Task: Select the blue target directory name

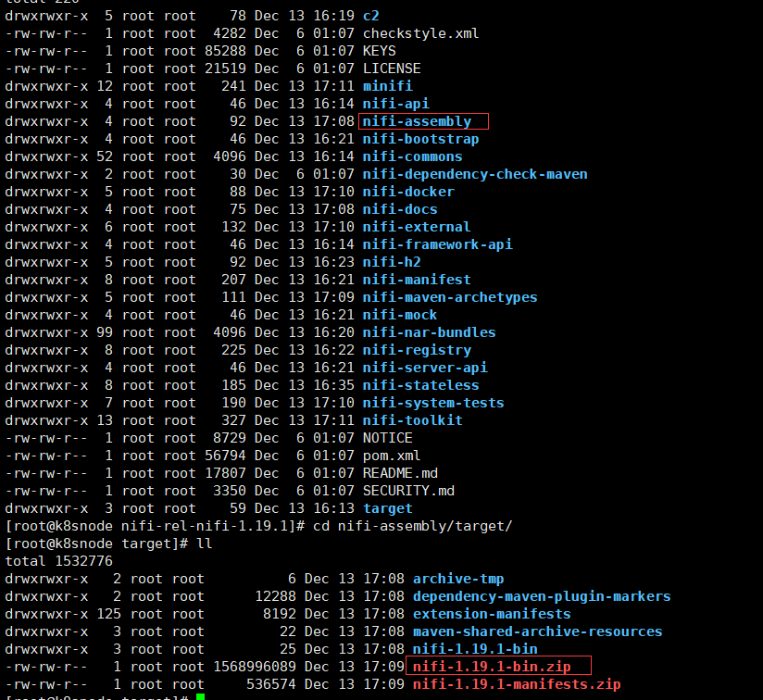Action: [388, 508]
